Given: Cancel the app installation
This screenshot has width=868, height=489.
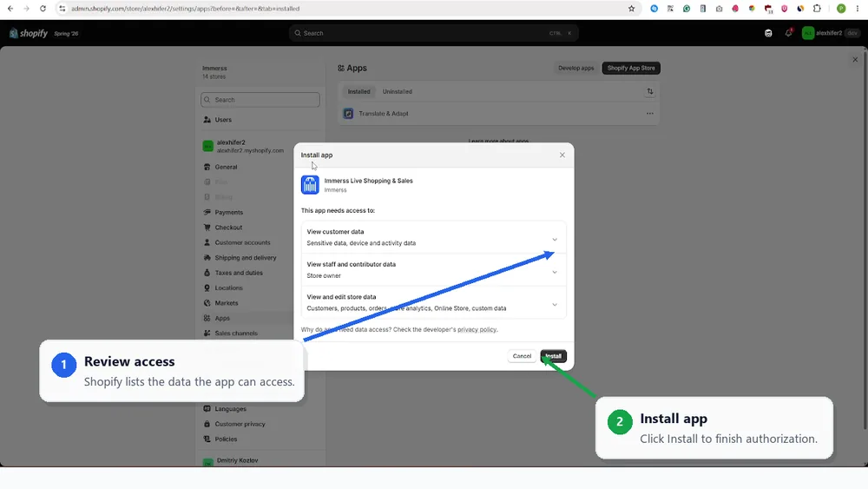Looking at the screenshot, I should point(522,356).
